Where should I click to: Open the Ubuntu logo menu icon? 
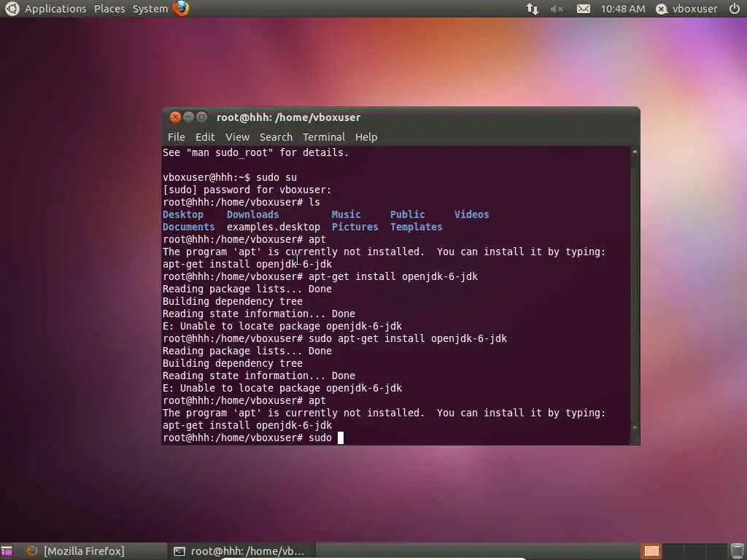(x=12, y=9)
